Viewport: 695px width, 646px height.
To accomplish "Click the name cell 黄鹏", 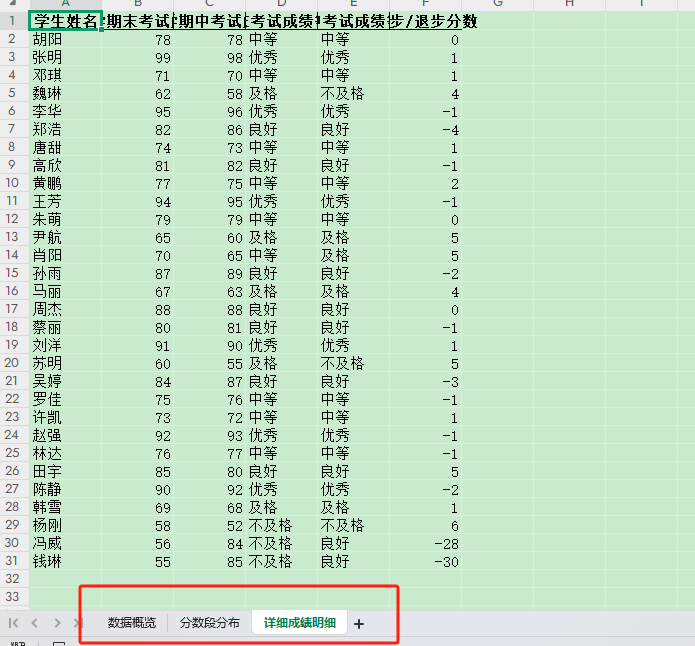I will pos(65,183).
